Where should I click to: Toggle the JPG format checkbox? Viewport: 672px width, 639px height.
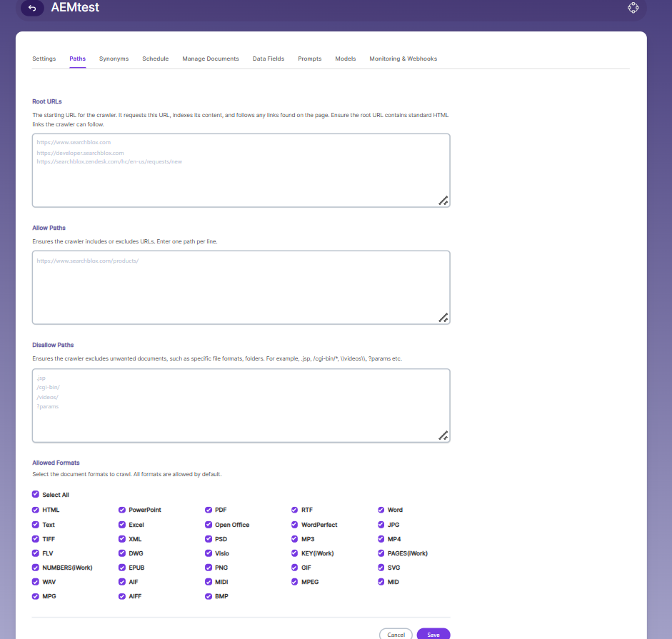pos(381,525)
